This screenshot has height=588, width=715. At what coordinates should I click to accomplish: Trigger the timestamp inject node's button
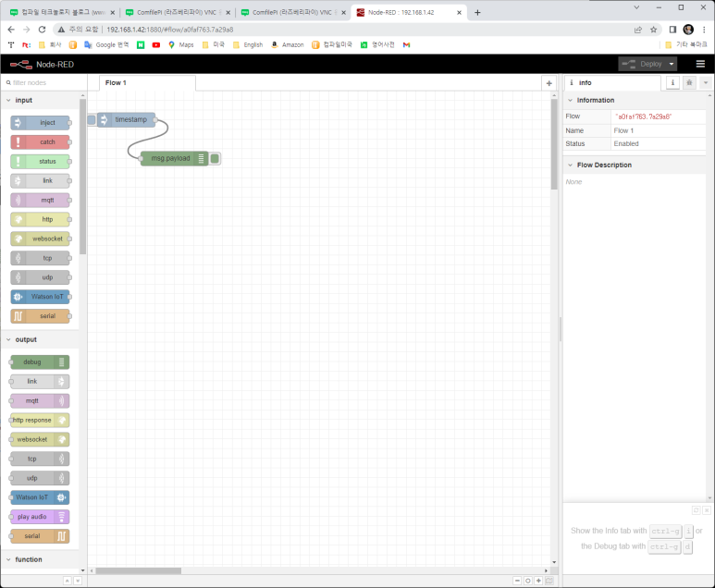(x=92, y=119)
